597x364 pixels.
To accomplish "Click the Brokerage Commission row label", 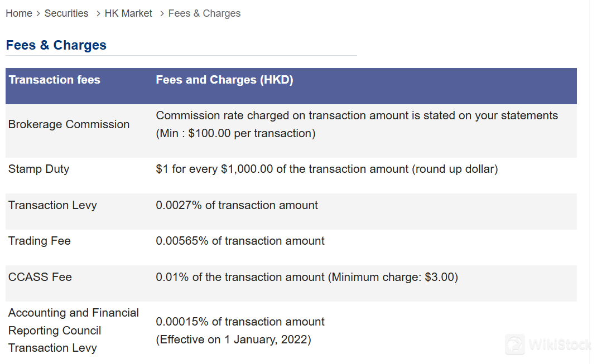I will pyautogui.click(x=69, y=124).
